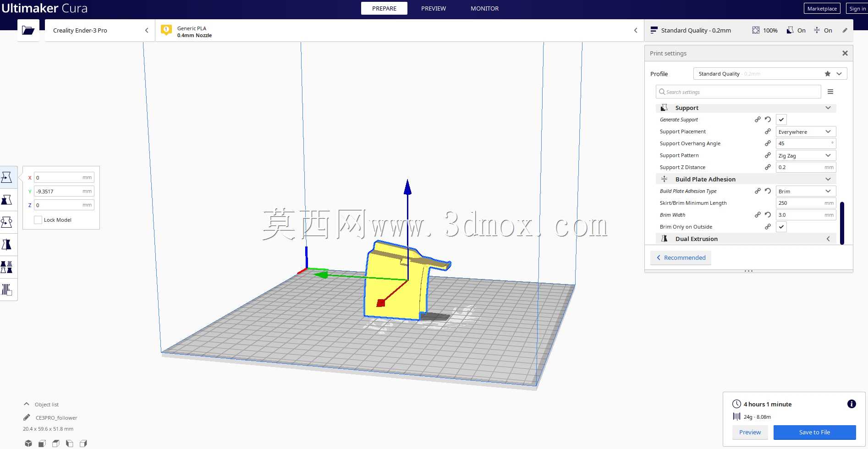Image resolution: width=868 pixels, height=449 pixels.
Task: Click the support On icon in header
Action: pos(790,30)
